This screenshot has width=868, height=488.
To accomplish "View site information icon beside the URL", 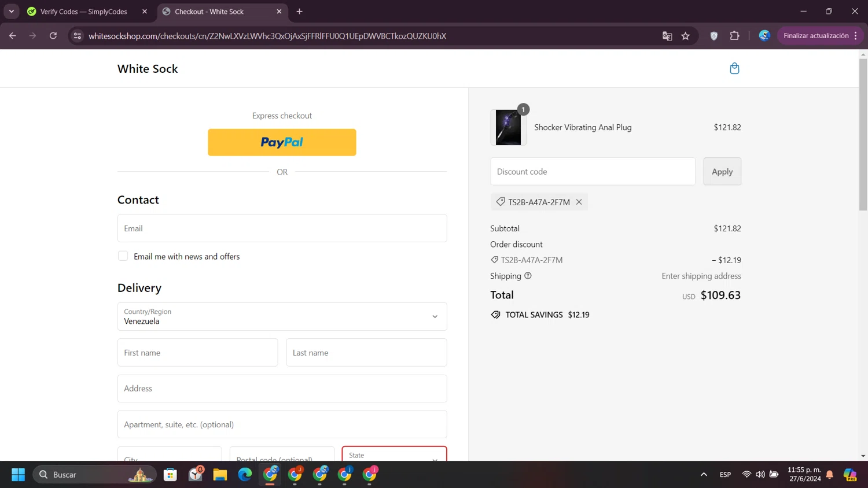I will pos(78,36).
